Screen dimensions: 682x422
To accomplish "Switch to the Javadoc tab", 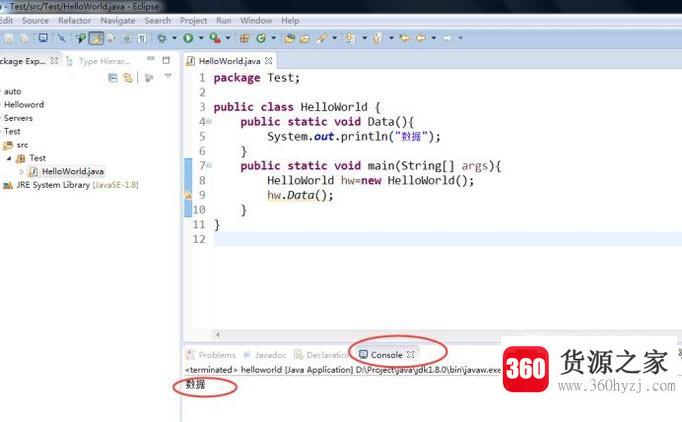I will (265, 355).
